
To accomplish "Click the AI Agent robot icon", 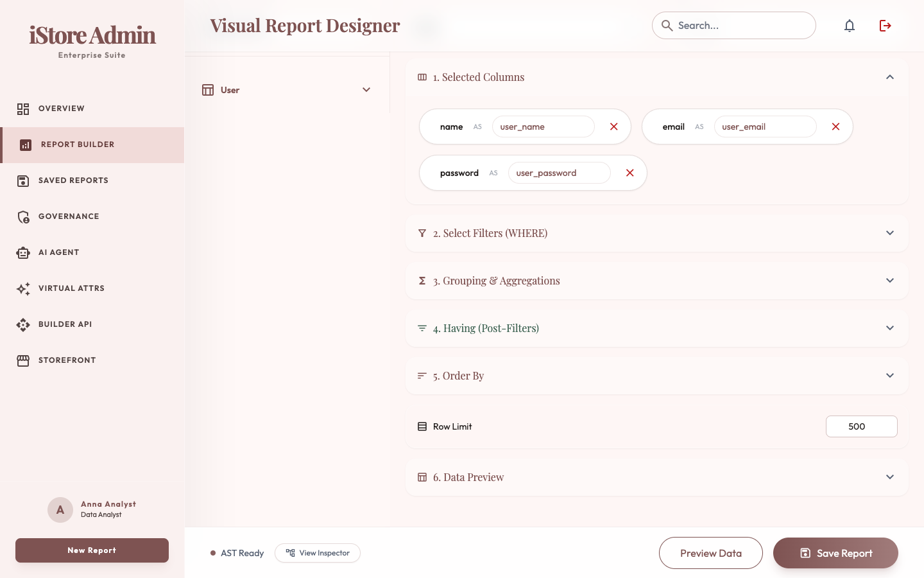I will [x=23, y=253].
